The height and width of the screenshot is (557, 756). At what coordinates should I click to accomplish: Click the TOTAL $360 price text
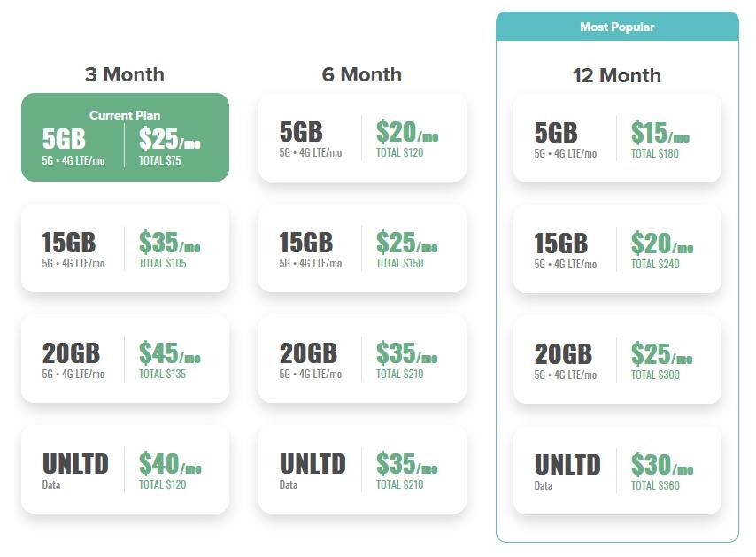(x=655, y=485)
